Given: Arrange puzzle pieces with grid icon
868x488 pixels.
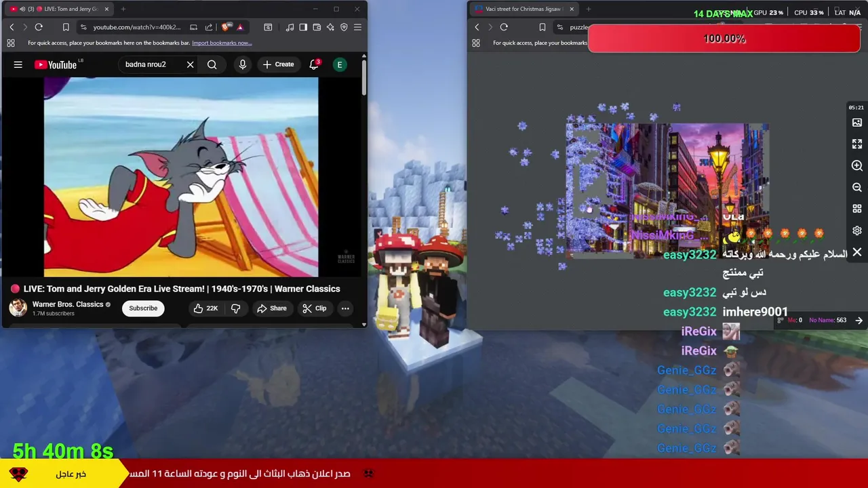Looking at the screenshot, I should [x=857, y=209].
